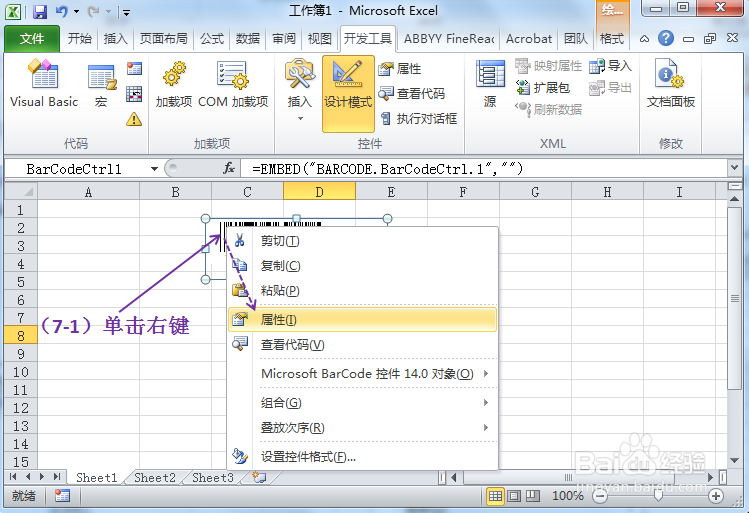This screenshot has width=749, height=513.
Task: Expand the 叠放次序(R) submenu
Action: point(362,428)
